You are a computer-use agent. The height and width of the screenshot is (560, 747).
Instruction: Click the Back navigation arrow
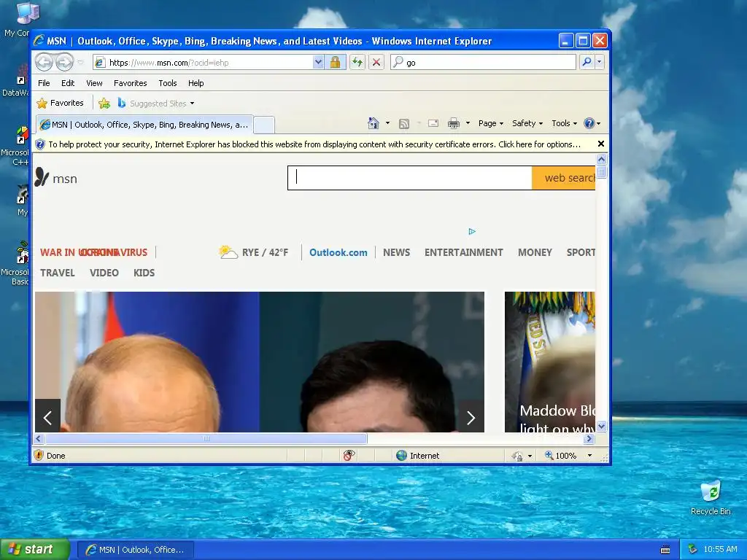(44, 63)
